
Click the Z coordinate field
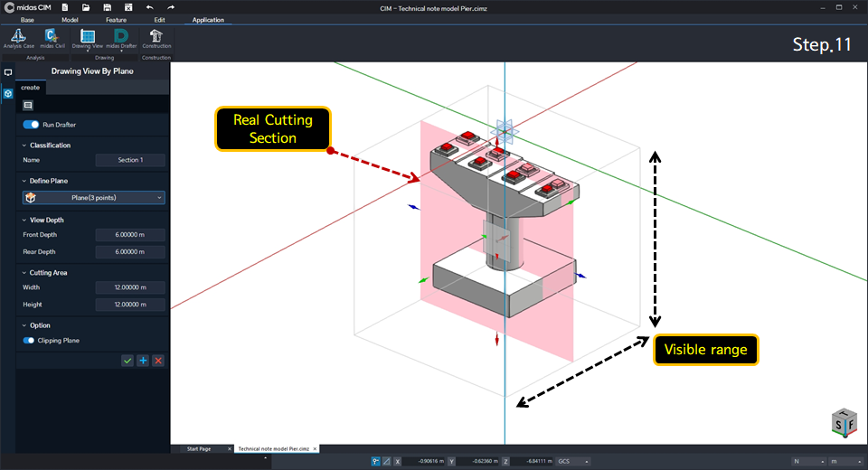tap(532, 461)
